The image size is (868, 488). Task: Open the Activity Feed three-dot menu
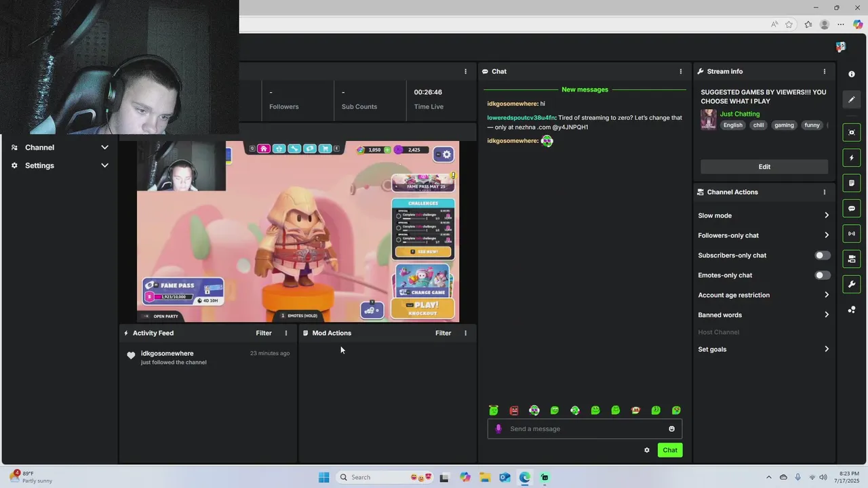pos(286,333)
